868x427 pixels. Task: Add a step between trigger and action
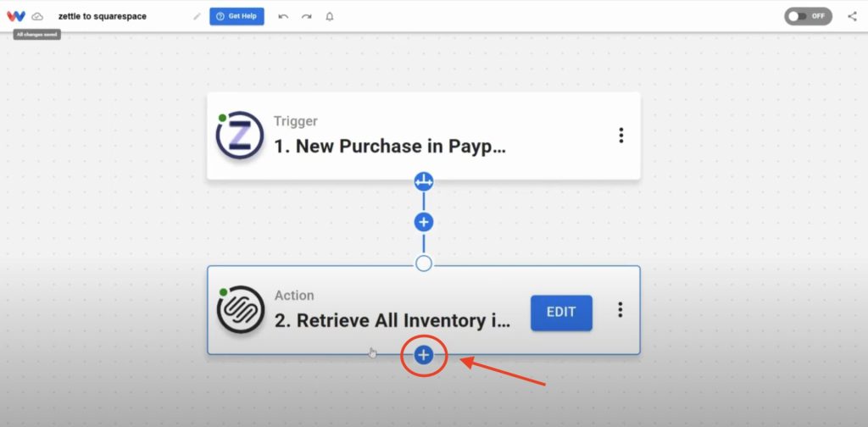click(424, 222)
